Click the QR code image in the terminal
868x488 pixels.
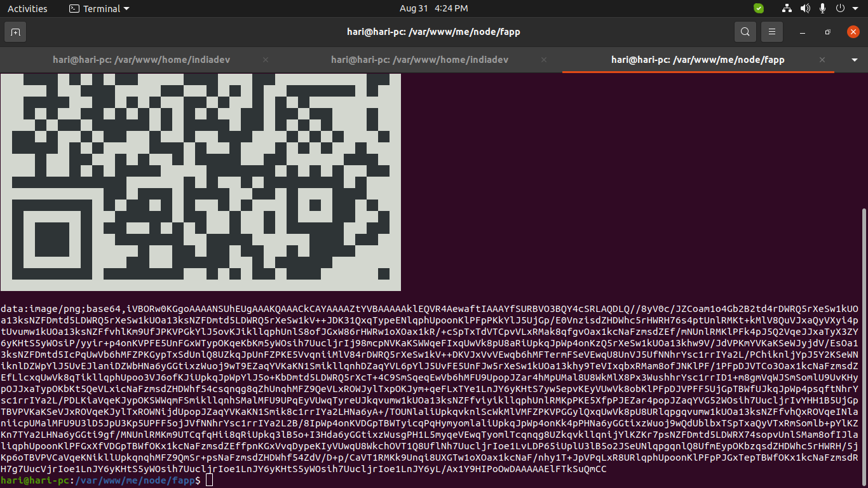pos(200,182)
